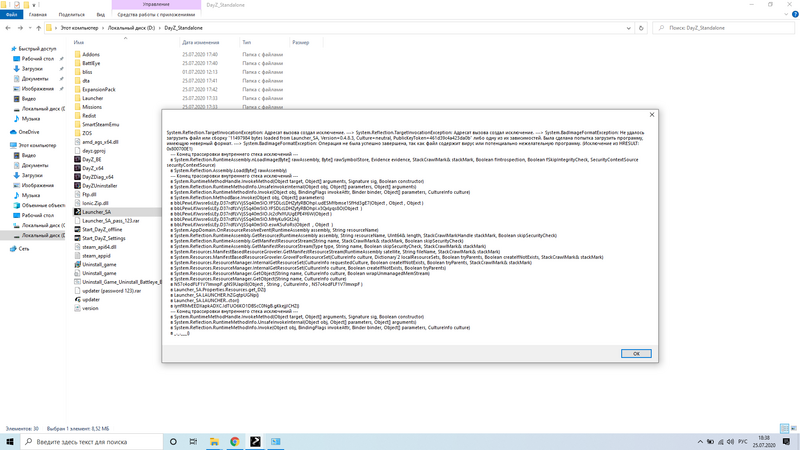The height and width of the screenshot is (450, 800).
Task: Collapse the ribbon chevron
Action: (786, 15)
